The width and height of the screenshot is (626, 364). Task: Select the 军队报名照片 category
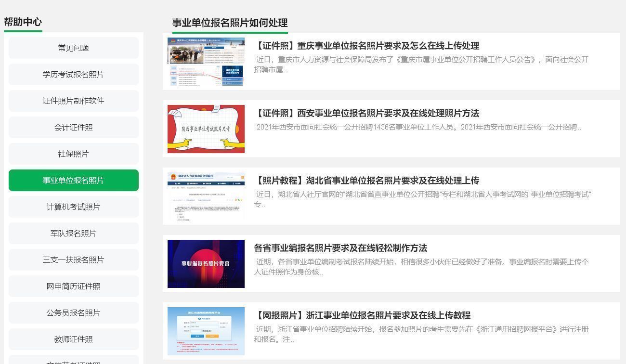[73, 233]
